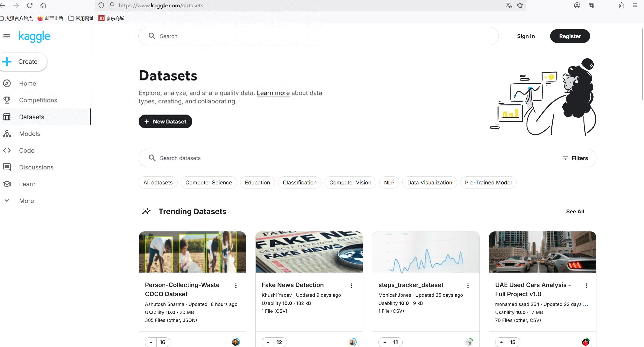Select the Data Visualization filter chip
This screenshot has width=644, height=347.
(430, 182)
